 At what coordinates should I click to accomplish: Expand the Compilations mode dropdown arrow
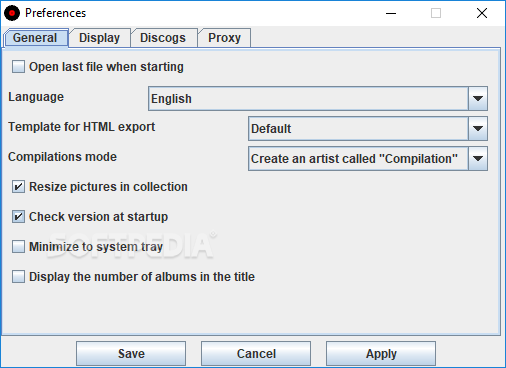[478, 159]
